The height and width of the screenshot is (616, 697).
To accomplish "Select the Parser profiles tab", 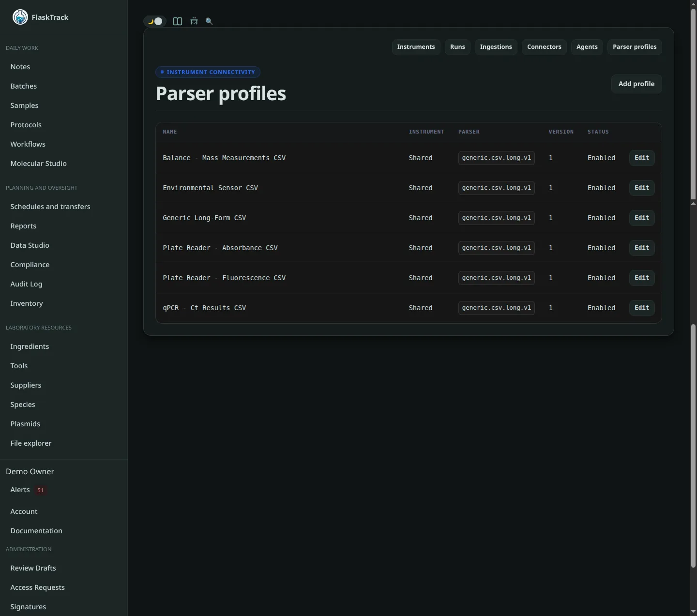I will (x=635, y=47).
